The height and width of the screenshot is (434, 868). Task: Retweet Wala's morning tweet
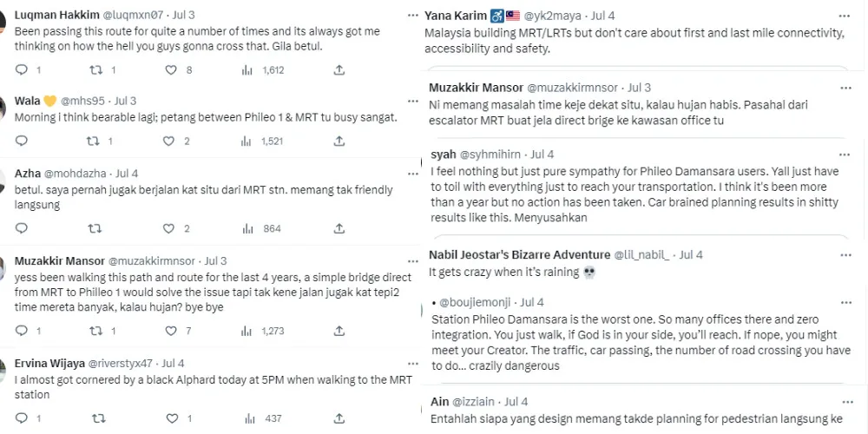pos(94,141)
